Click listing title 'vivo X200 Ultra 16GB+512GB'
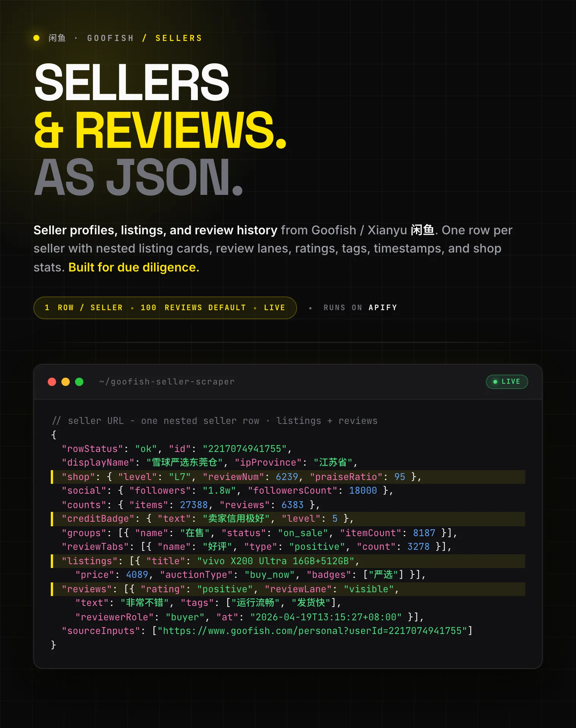 275,561
